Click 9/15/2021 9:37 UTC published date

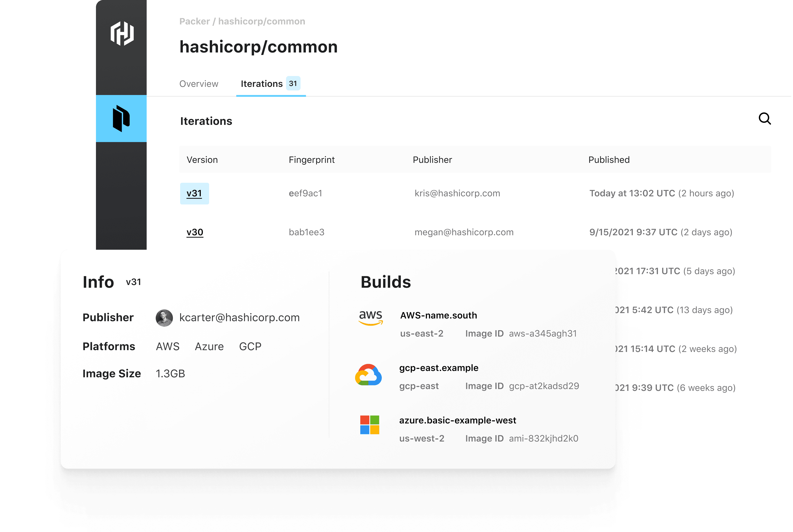[633, 233]
